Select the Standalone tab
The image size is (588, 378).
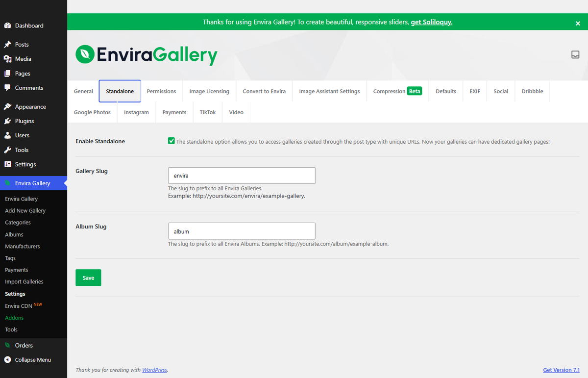(120, 91)
